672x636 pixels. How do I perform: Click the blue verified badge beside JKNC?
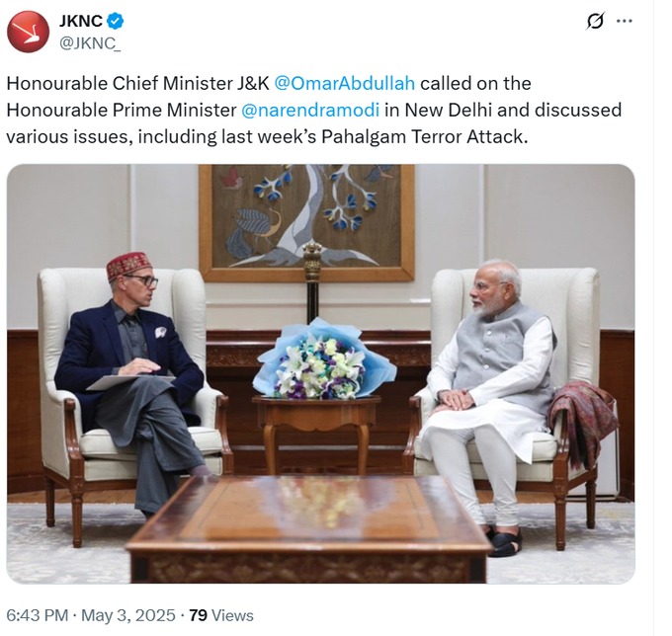pos(116,21)
